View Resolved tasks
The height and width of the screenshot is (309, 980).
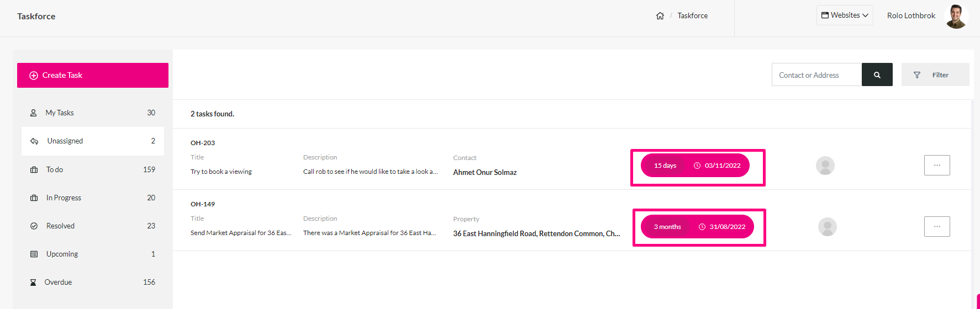[x=93, y=226]
